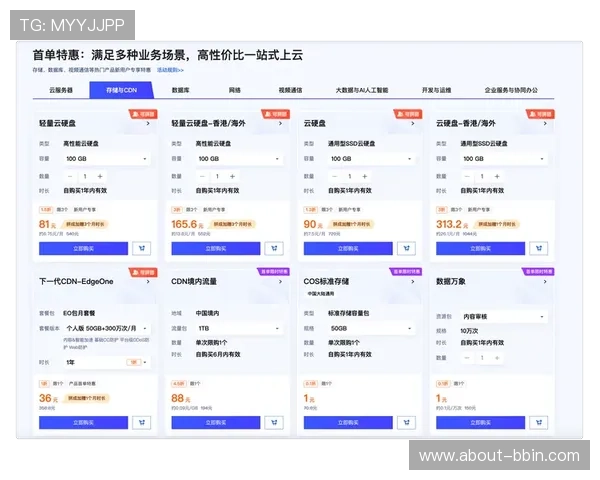Open capacity dropdown in 云硬盘
The image size is (600, 480).
coord(372,159)
